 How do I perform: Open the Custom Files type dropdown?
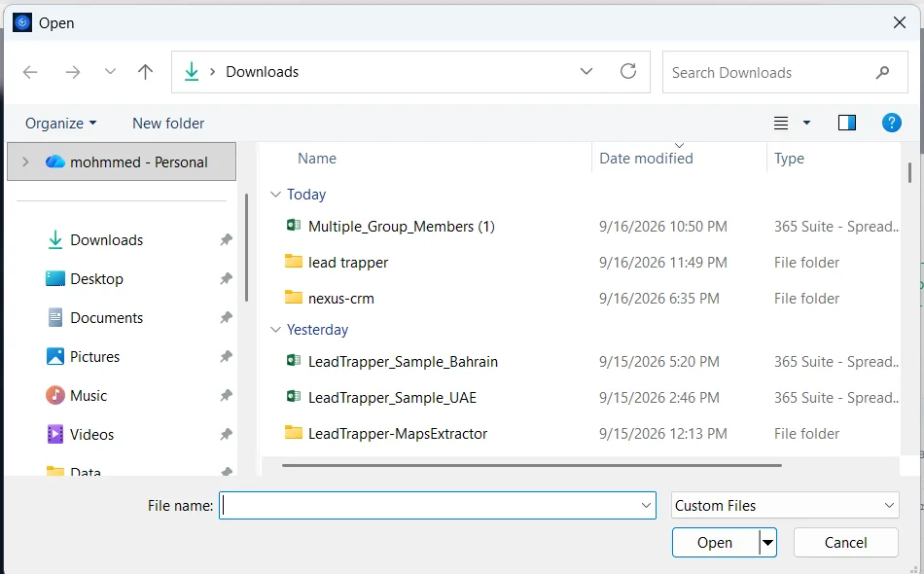[785, 506]
